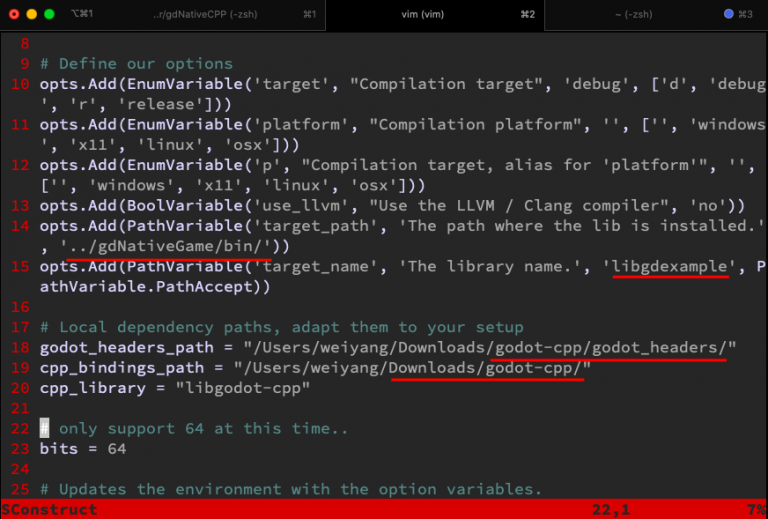This screenshot has width=768, height=519.
Task: Click the '# Define our options' comment
Action: 136,64
